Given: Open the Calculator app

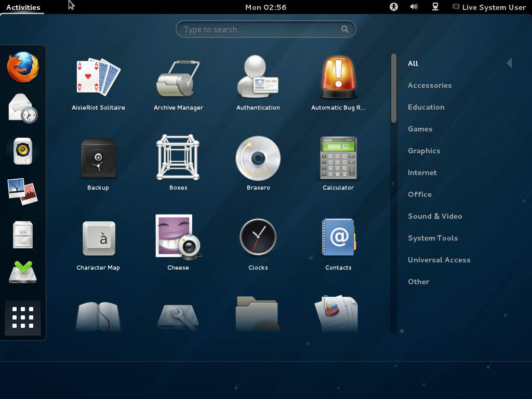Looking at the screenshot, I should [x=338, y=164].
